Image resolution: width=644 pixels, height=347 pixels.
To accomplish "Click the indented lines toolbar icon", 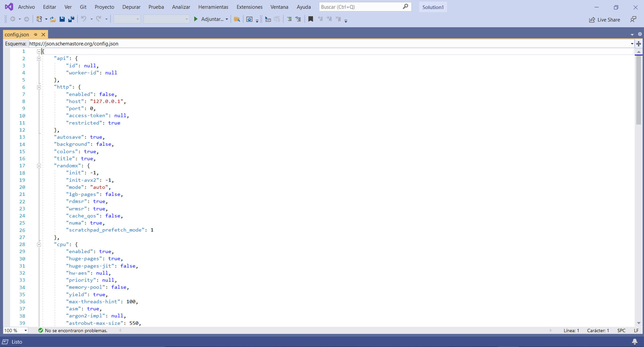I will [x=289, y=19].
